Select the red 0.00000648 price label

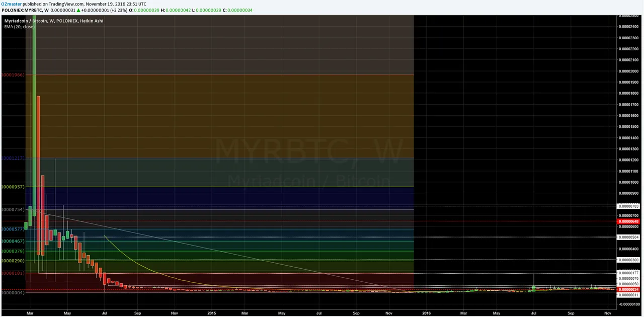tap(629, 221)
